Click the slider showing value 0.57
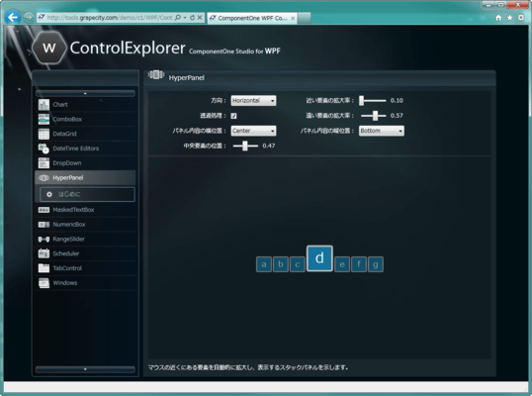 tap(374, 116)
